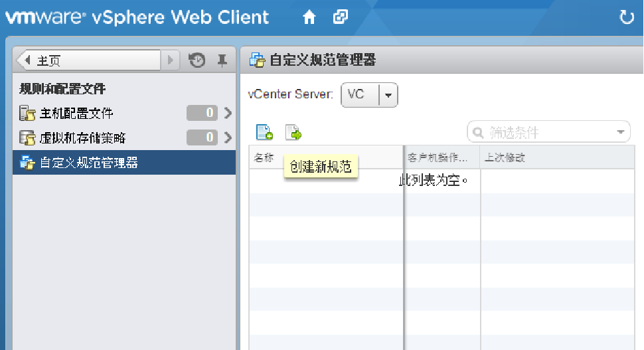This screenshot has width=644, height=350.
Task: Sort by the 名称 column header
Action: pyautogui.click(x=326, y=157)
